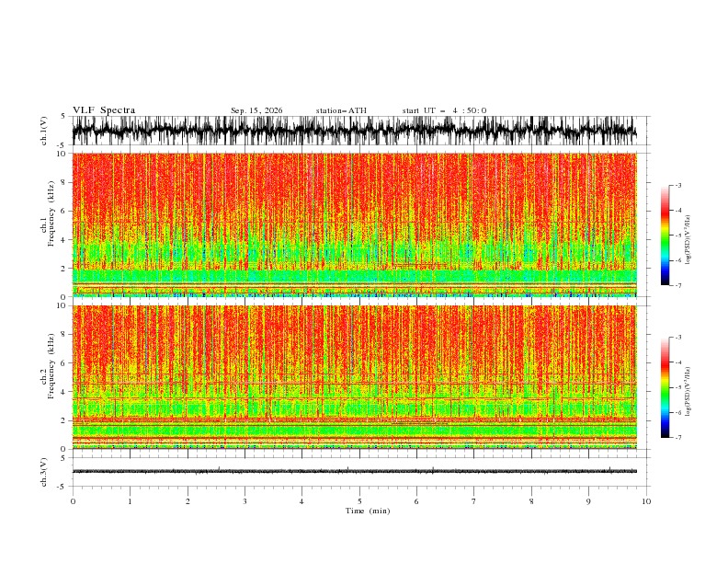Click the 10 minute tick label

646,501
